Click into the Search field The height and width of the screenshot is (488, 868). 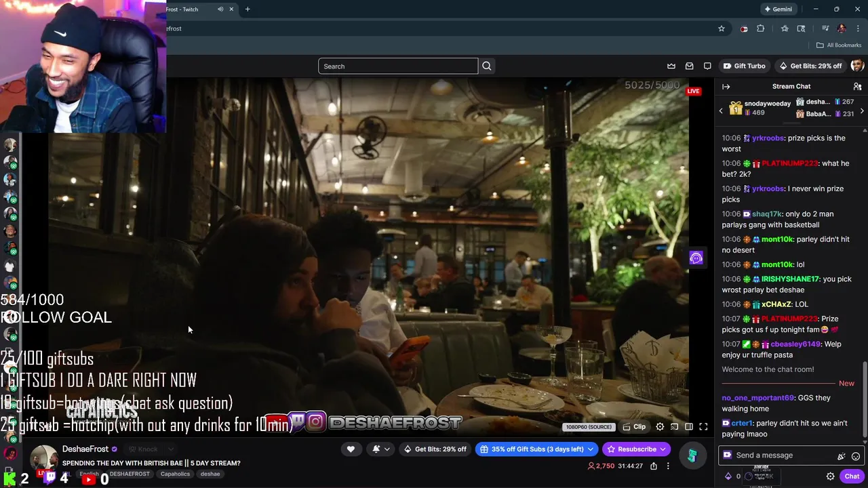coord(398,66)
